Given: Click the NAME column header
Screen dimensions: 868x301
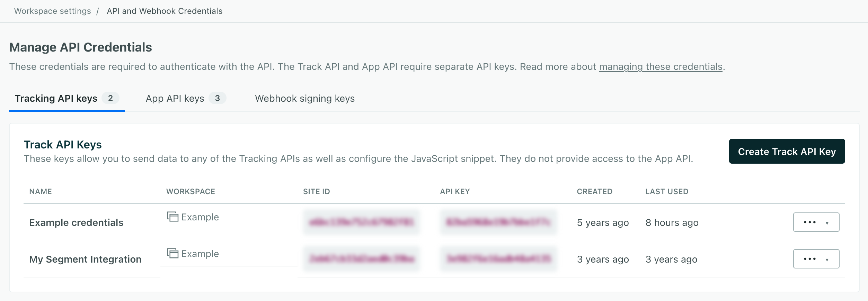Looking at the screenshot, I should coord(40,191).
